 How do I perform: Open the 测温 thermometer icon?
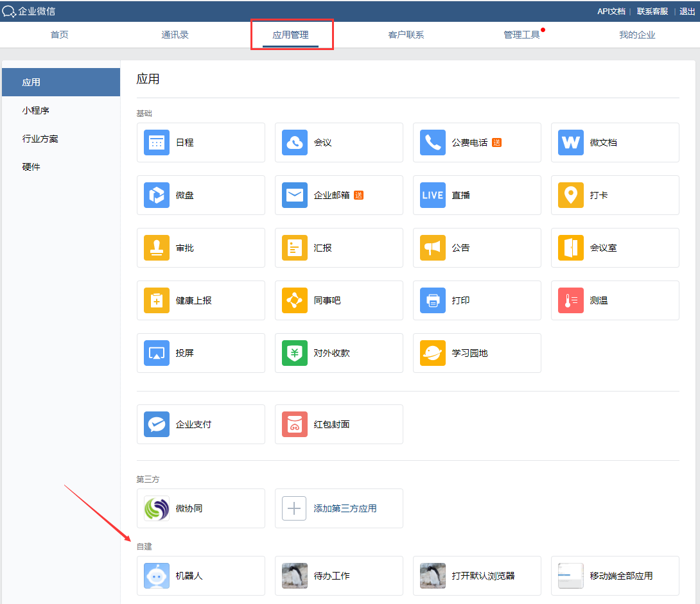(571, 300)
